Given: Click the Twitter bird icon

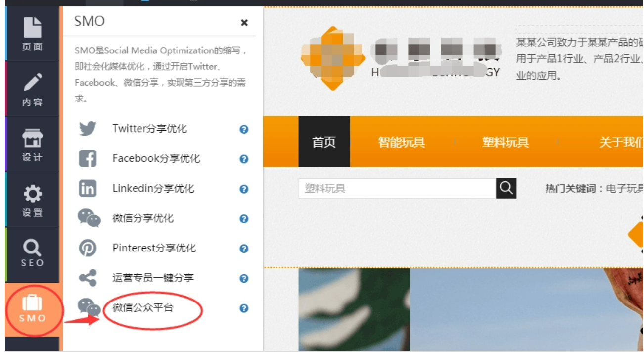Looking at the screenshot, I should click(x=88, y=129).
